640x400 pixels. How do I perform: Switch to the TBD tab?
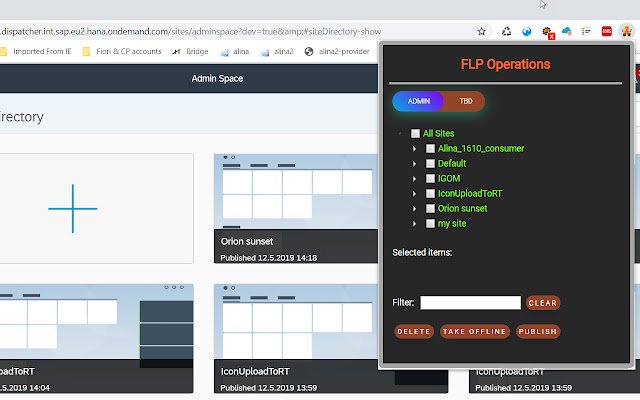465,101
